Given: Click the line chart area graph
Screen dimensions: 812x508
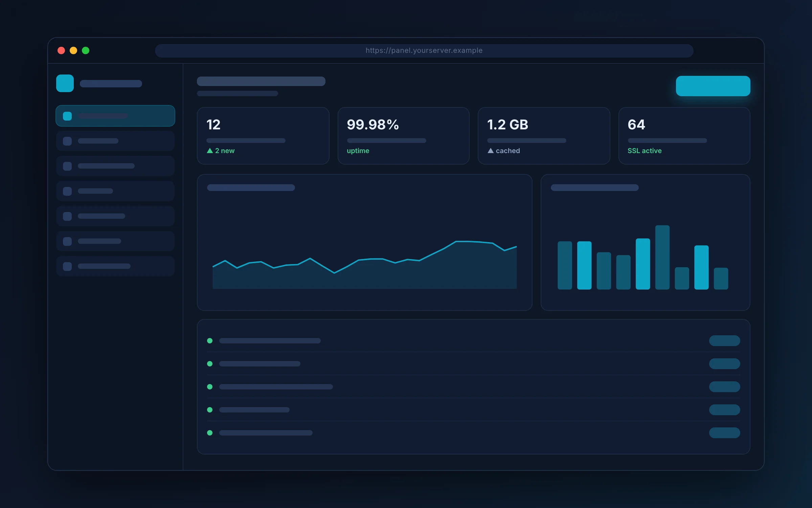Looking at the screenshot, I should click(x=365, y=265).
